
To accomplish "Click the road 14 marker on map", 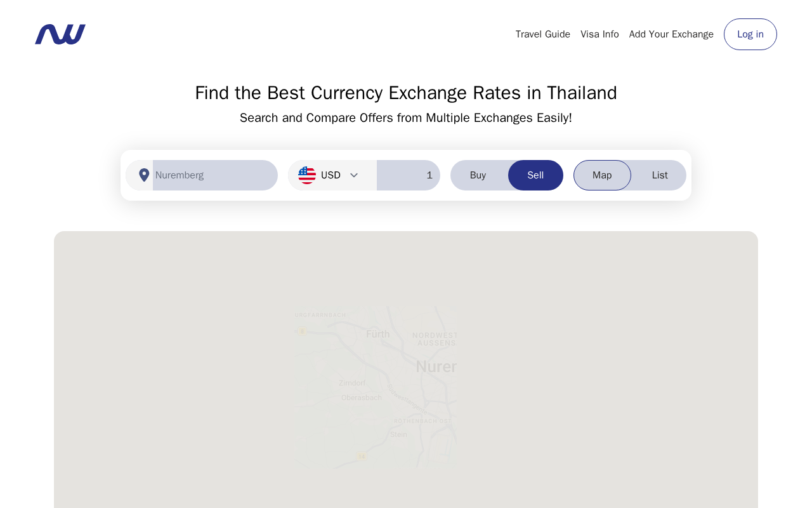I will pyautogui.click(x=362, y=456).
